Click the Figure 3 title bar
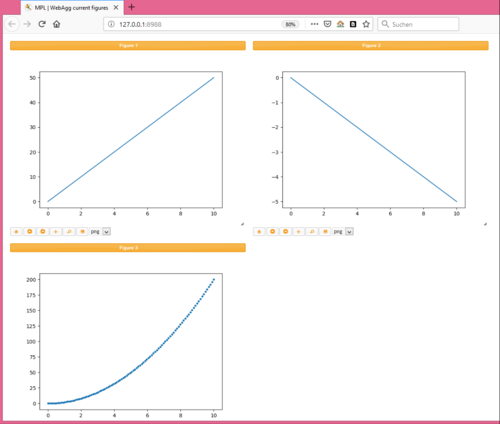Image resolution: width=500 pixels, height=424 pixels. [128, 248]
